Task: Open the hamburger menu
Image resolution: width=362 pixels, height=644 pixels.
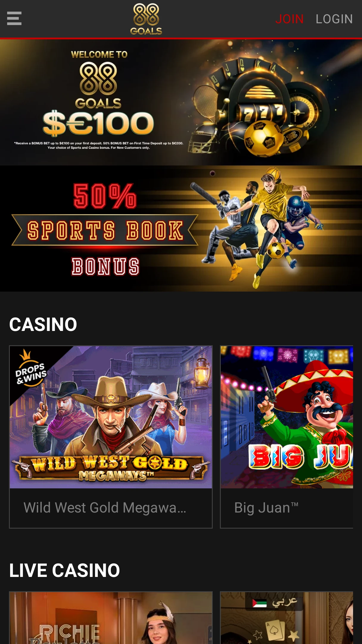Action: pos(14,18)
